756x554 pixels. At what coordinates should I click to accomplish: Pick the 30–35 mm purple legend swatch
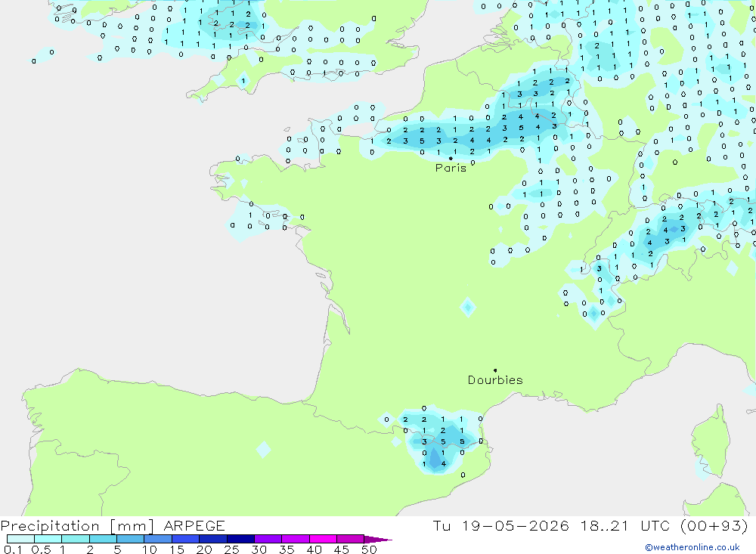(x=268, y=539)
